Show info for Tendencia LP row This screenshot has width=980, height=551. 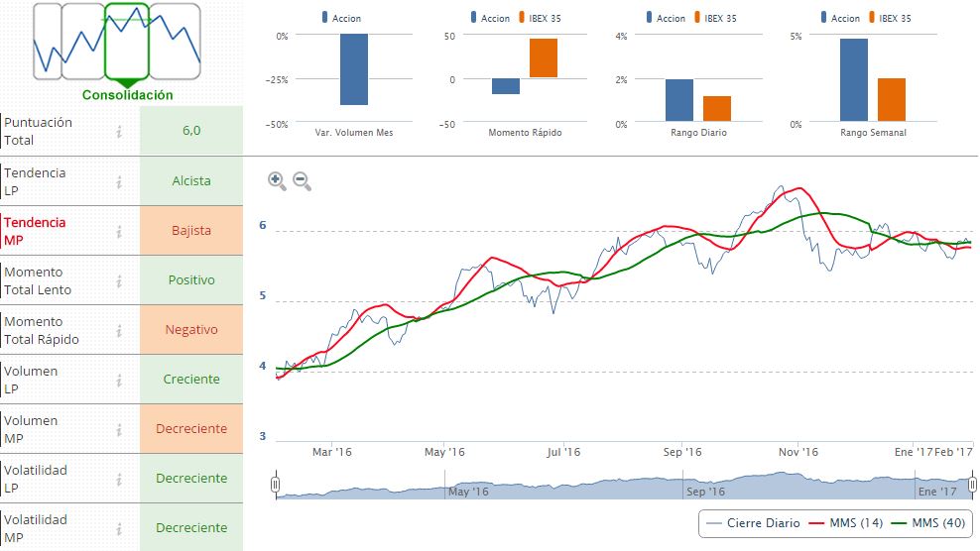[x=119, y=181]
